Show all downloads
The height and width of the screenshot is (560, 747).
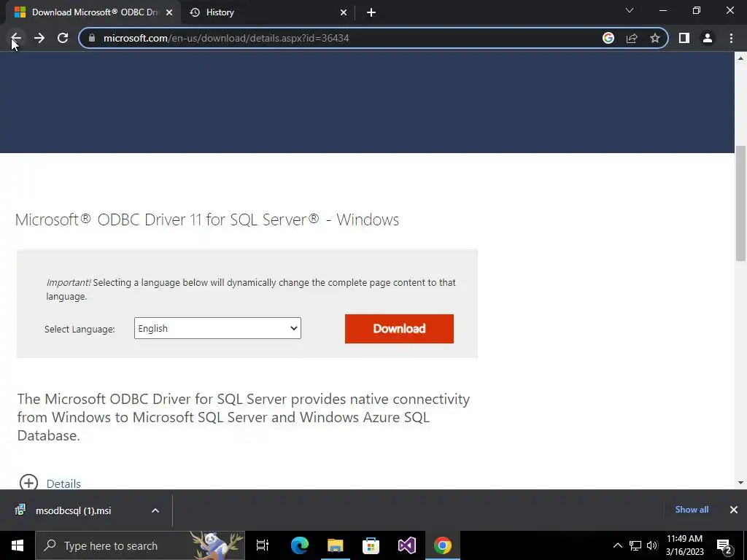[692, 510]
